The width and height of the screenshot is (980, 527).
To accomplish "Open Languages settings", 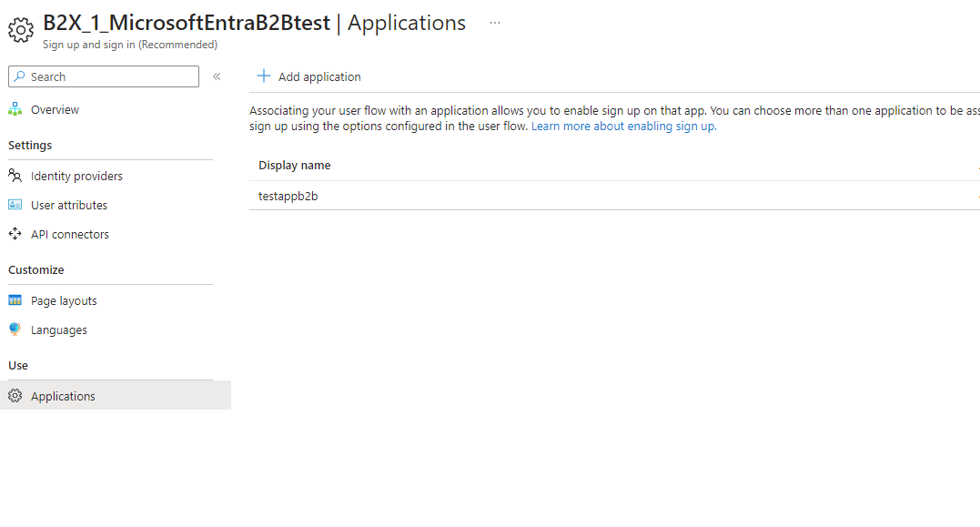I will pyautogui.click(x=59, y=330).
